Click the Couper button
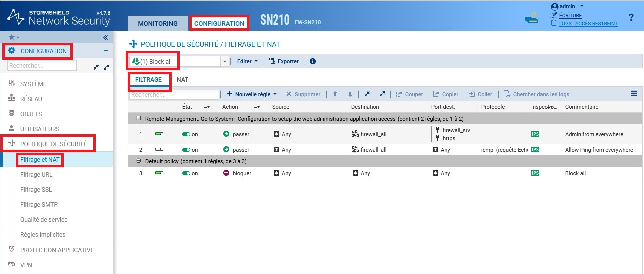Screen dimensions: 644x274 pyautogui.click(x=409, y=94)
